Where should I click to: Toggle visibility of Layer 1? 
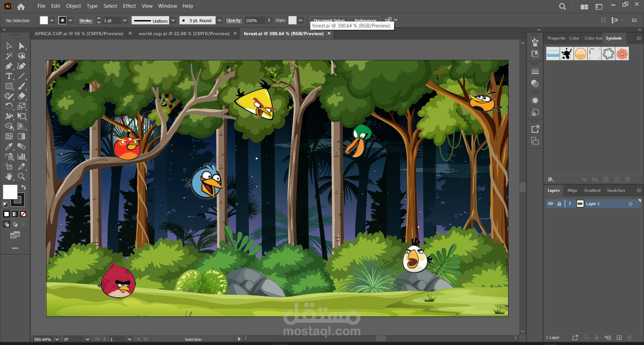coord(550,204)
